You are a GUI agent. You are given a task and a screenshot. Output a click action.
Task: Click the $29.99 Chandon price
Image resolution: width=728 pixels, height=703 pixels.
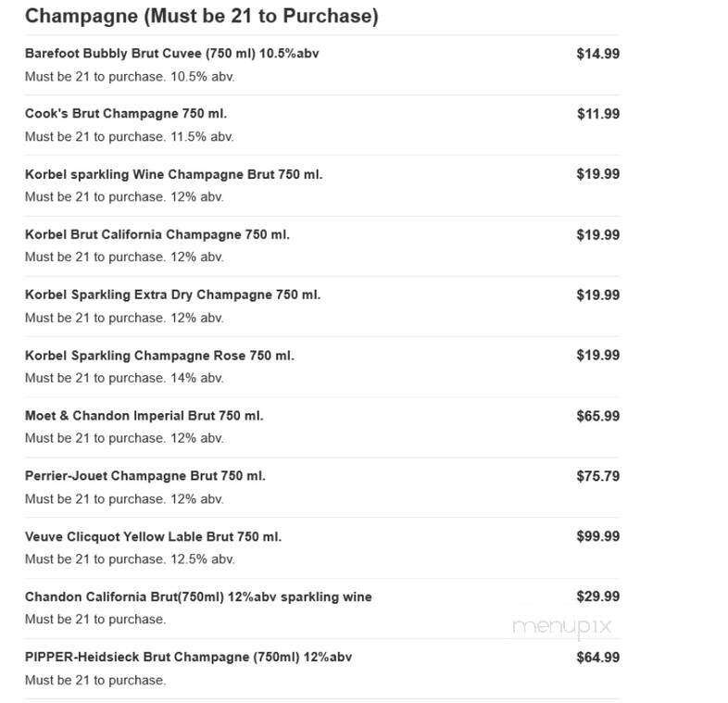pos(597,596)
